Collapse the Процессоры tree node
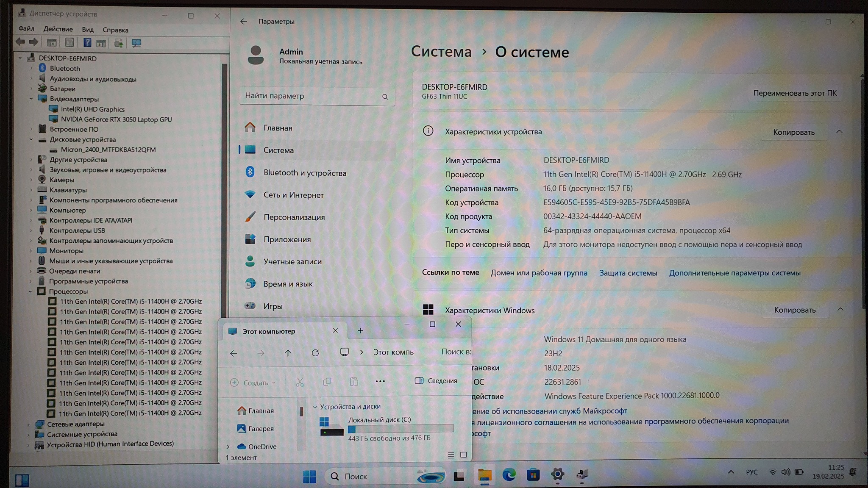 (31, 291)
